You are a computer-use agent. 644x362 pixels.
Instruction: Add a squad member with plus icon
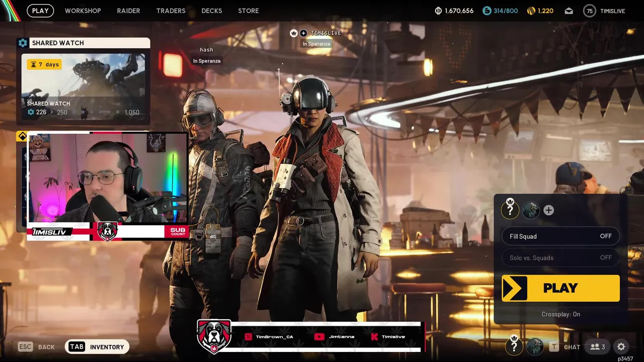(x=548, y=211)
